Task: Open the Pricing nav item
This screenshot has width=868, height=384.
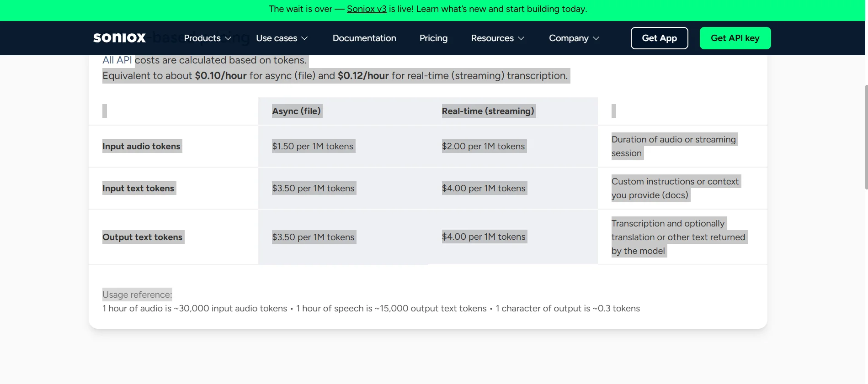Action: point(433,38)
